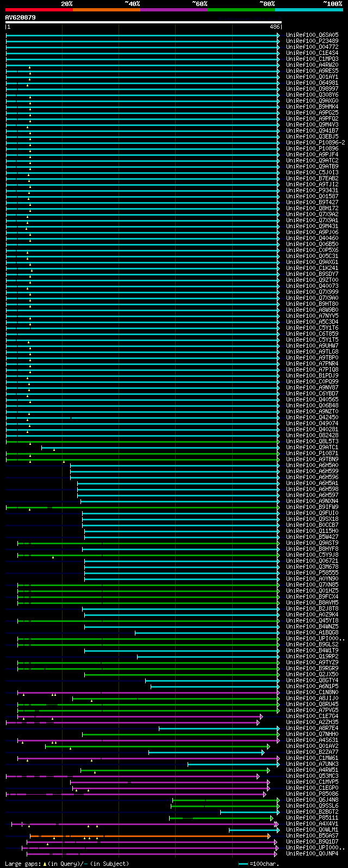Screen dimensions: 348x868
Task: Select UniRef100_C5Y9J8 label
Action: click(x=312, y=555)
